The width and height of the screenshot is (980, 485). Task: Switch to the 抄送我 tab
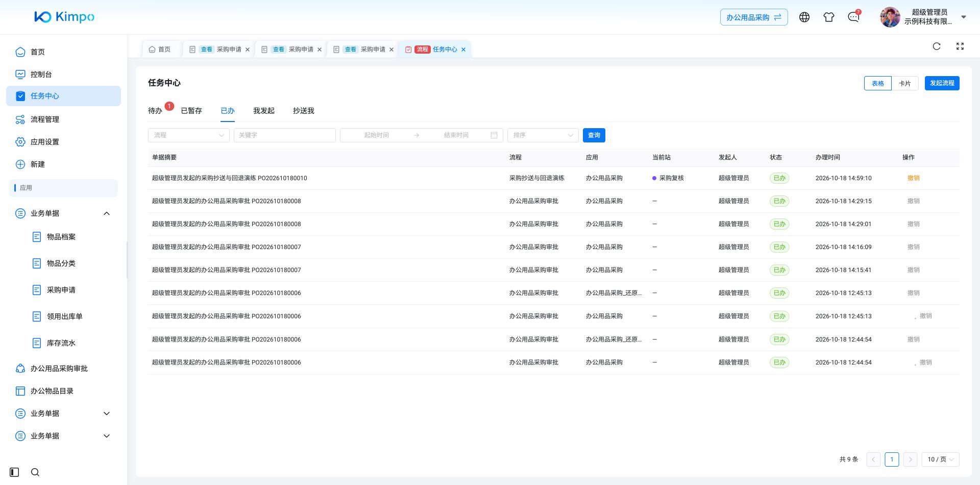(x=304, y=111)
